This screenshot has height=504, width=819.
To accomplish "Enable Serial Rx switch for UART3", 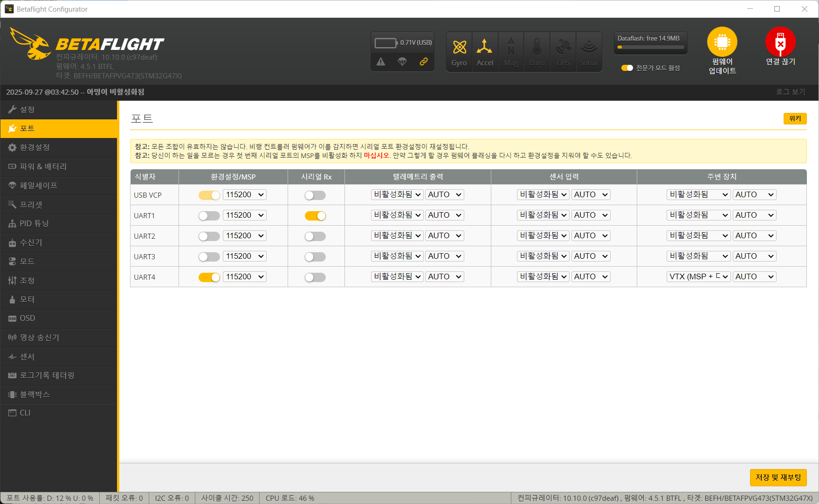I will (x=315, y=257).
